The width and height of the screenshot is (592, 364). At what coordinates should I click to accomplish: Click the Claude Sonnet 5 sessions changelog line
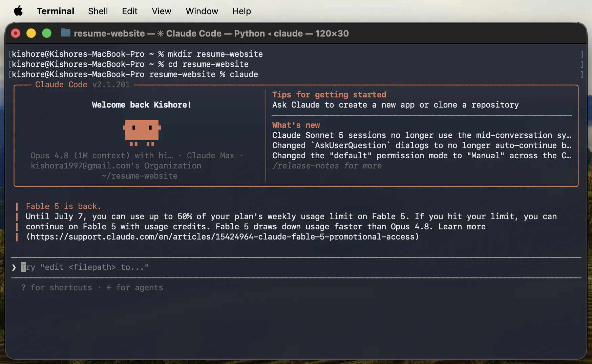(422, 135)
